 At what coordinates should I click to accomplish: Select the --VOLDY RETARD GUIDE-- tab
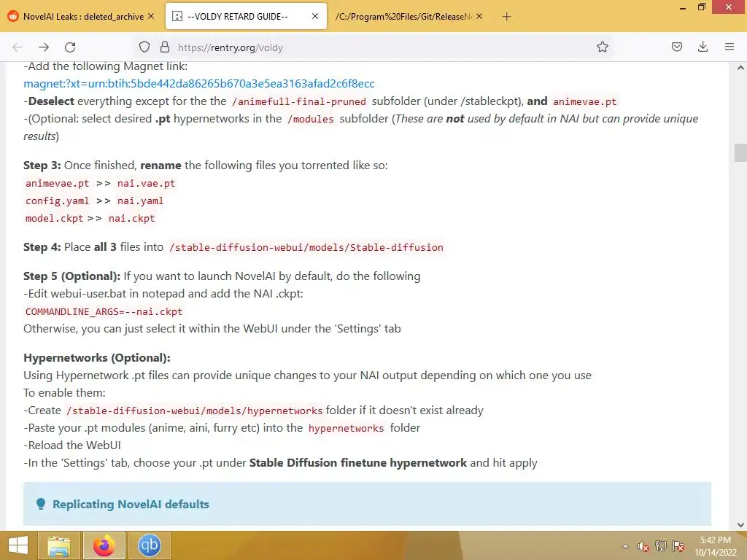coord(245,17)
